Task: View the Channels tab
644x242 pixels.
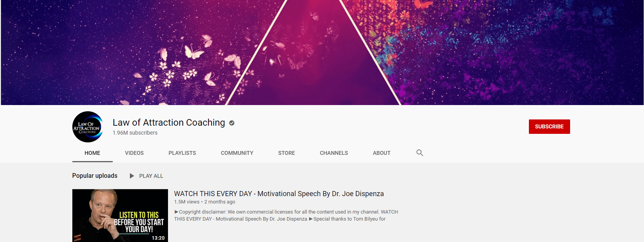Action: (x=334, y=153)
